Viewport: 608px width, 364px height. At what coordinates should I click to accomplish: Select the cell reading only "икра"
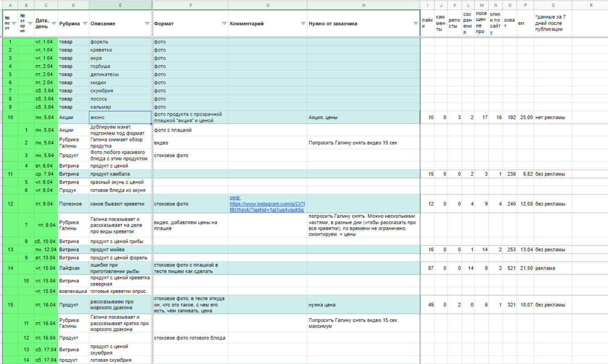120,58
